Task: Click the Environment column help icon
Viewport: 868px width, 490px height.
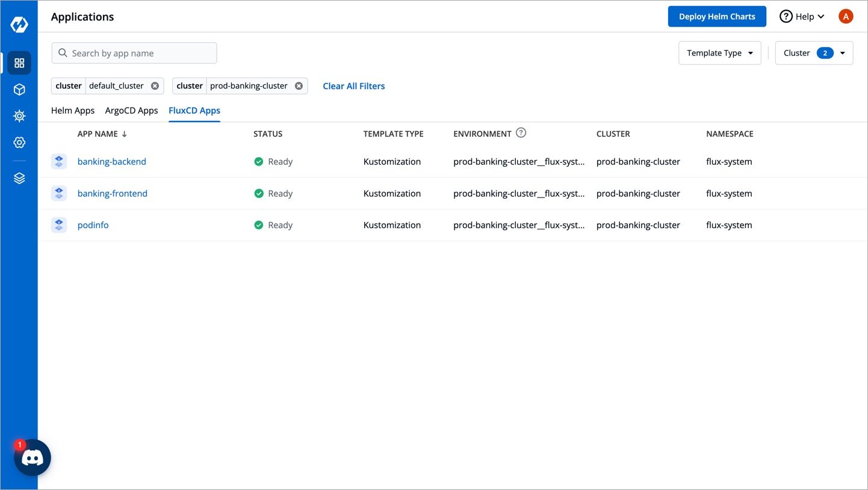Action: 521,133
